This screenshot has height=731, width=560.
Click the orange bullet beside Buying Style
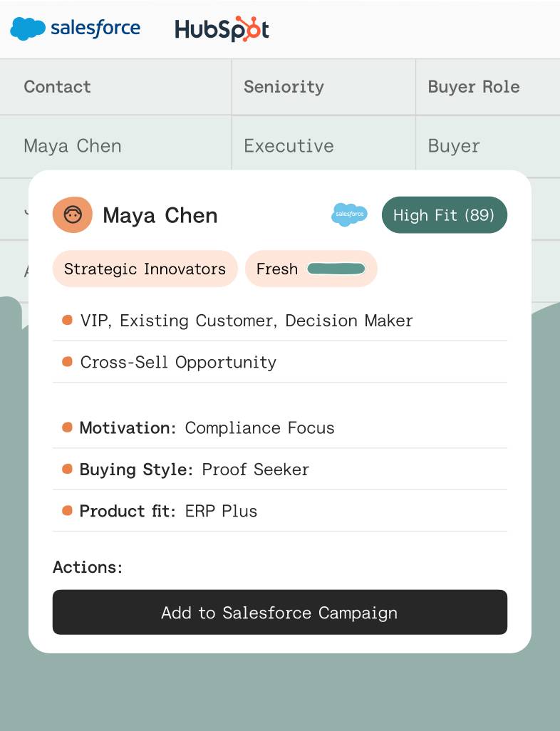click(67, 469)
